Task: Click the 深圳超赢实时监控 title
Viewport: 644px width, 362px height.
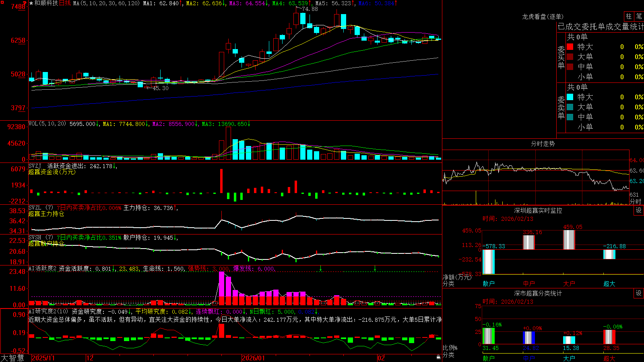Action: click(x=538, y=210)
